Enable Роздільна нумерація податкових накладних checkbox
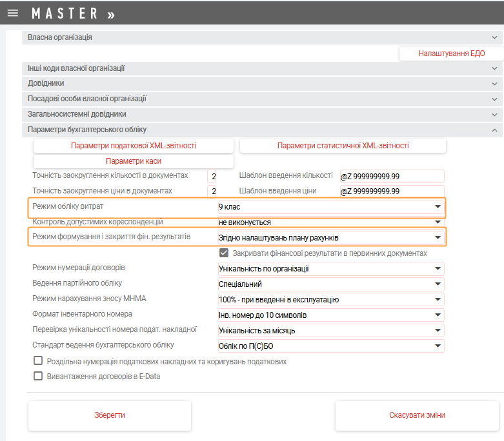This screenshot has height=441, width=504. tap(38, 360)
